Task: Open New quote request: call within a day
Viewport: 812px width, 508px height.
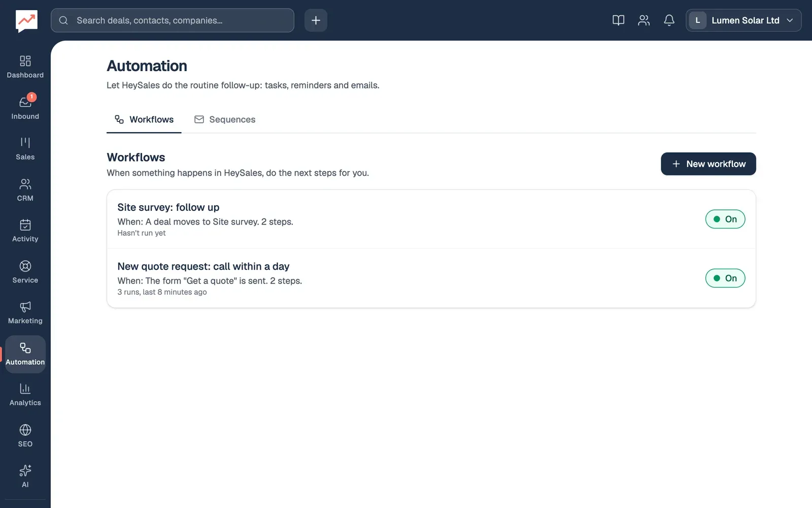Action: click(x=204, y=266)
